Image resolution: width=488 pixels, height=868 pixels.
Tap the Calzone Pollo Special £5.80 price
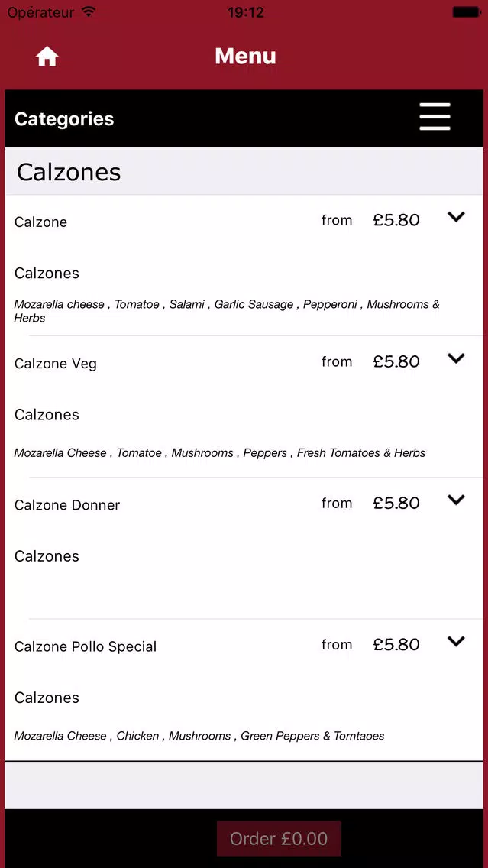(x=396, y=644)
